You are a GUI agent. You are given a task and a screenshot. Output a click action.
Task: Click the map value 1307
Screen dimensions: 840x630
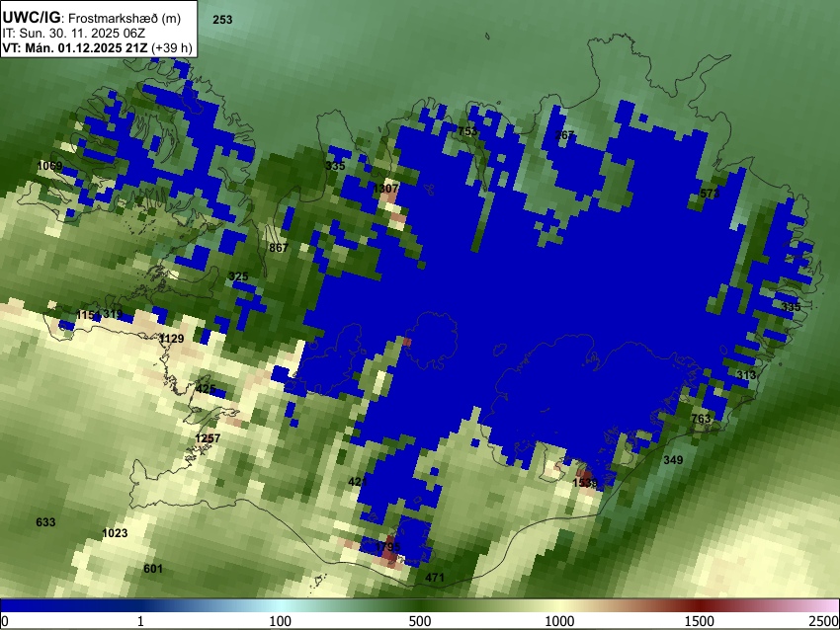(385, 189)
